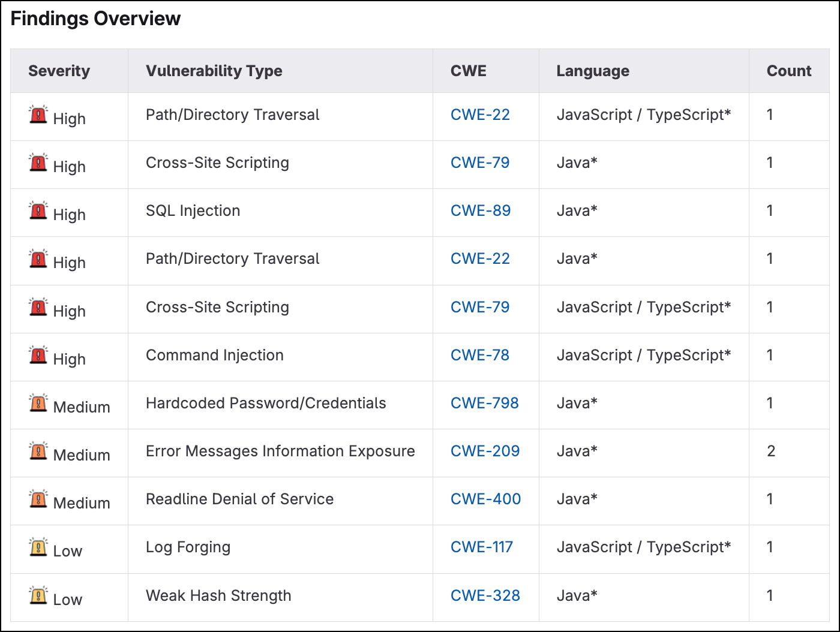The image size is (840, 632).
Task: Click the Medium icon for Error Messages Information Exposure
Action: [38, 451]
